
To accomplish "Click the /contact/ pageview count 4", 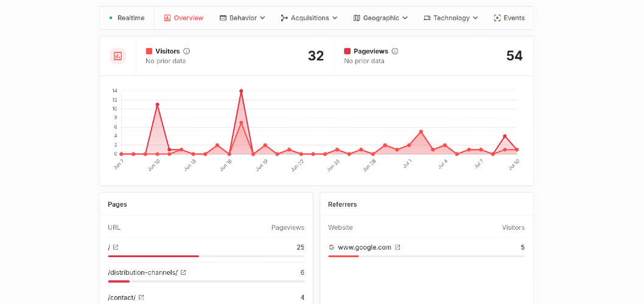I will coord(303,297).
